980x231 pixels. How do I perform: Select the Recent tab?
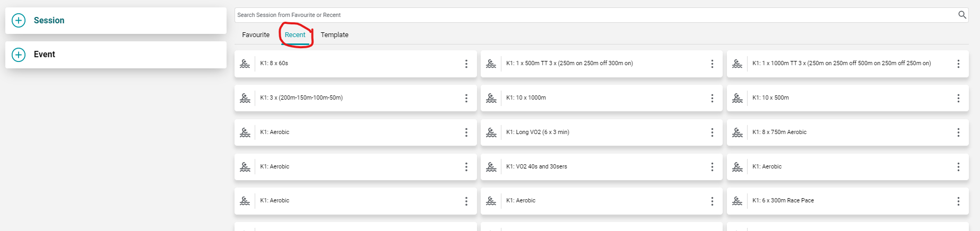(x=295, y=35)
